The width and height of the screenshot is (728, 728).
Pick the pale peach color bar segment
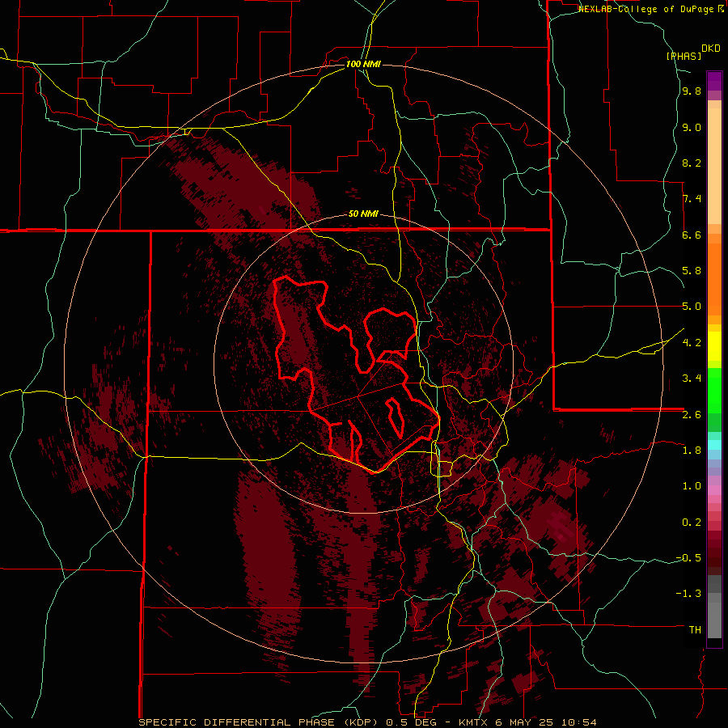click(714, 167)
